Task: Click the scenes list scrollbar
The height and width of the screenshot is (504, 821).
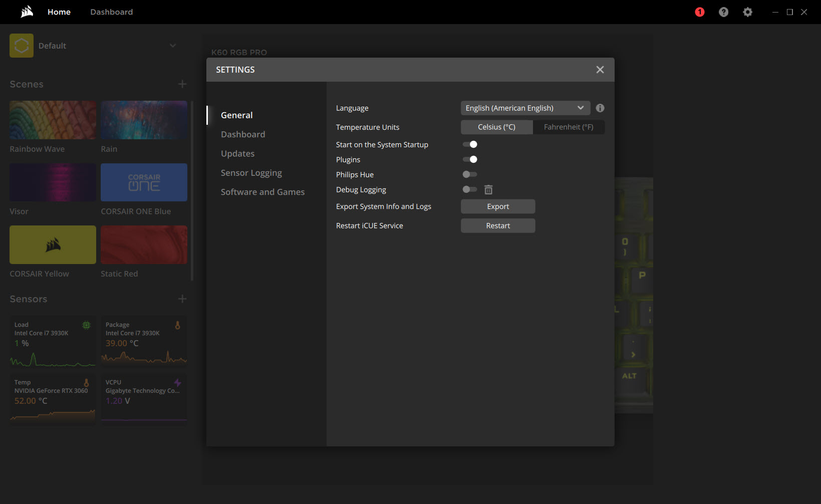Action: click(x=192, y=190)
